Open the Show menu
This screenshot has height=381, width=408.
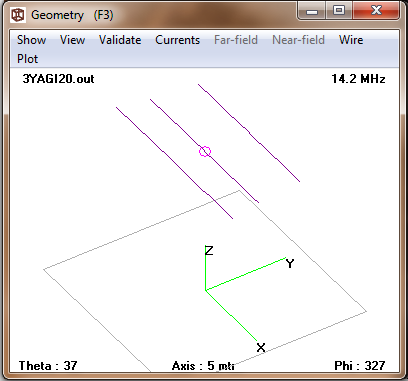click(32, 40)
